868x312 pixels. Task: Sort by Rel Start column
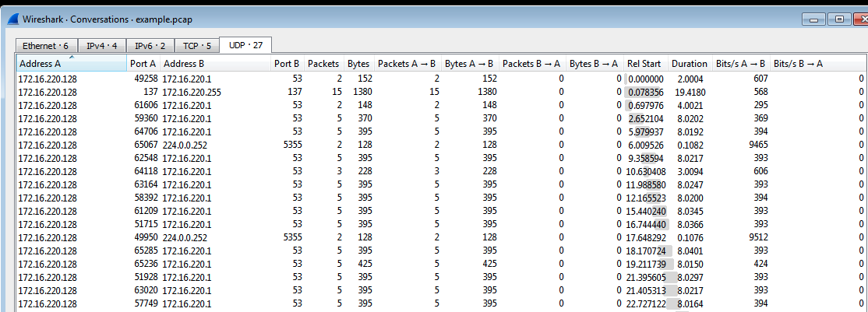pyautogui.click(x=644, y=64)
